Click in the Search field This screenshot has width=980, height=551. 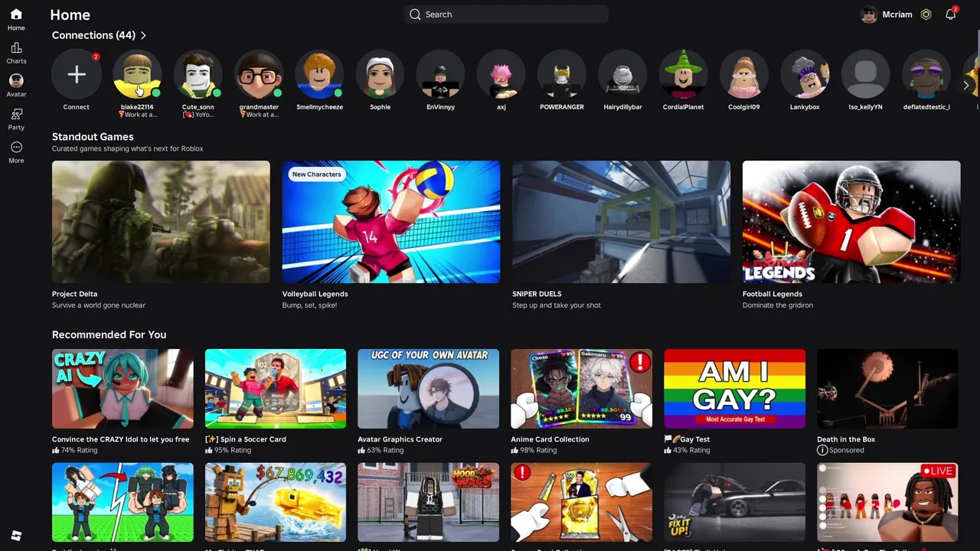coord(506,15)
